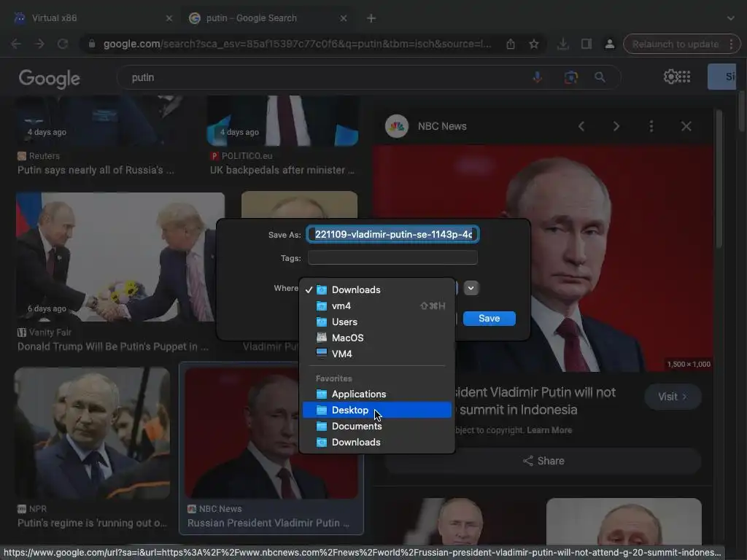This screenshot has width=747, height=560.
Task: Click the Save button
Action: [x=489, y=319]
